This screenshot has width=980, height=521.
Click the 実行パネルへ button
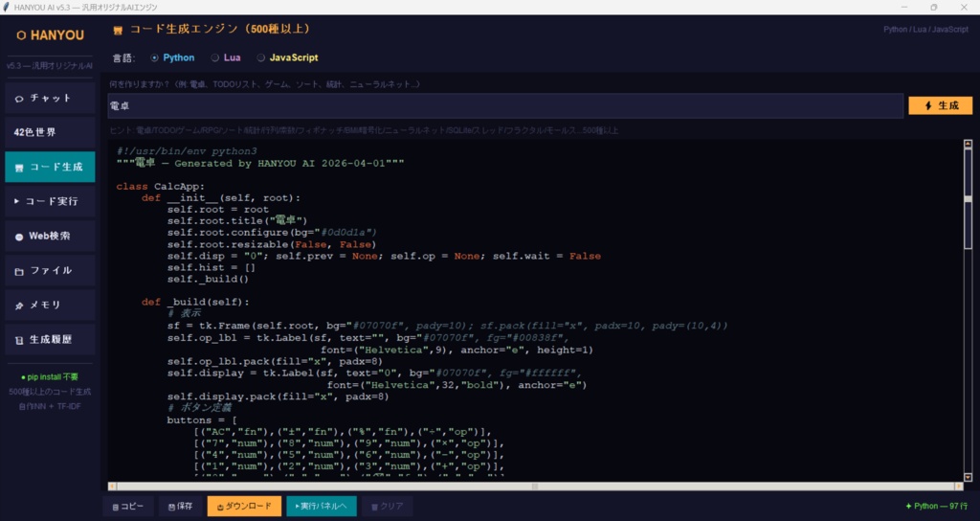[x=322, y=506]
